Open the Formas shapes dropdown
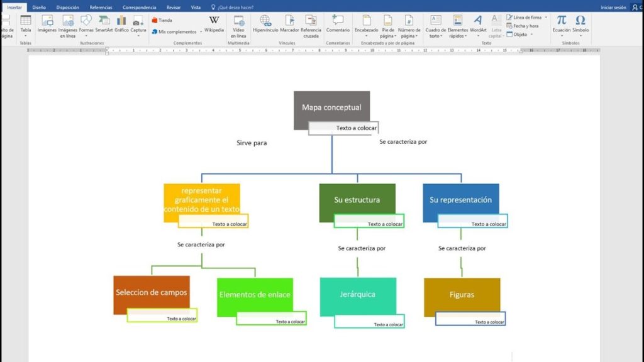This screenshot has height=362, width=644. [86, 24]
